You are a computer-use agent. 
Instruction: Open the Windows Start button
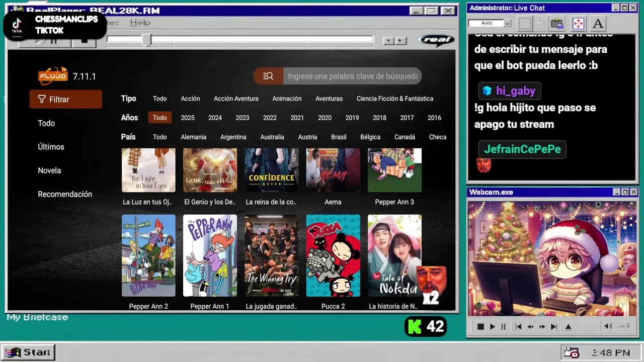pos(28,352)
